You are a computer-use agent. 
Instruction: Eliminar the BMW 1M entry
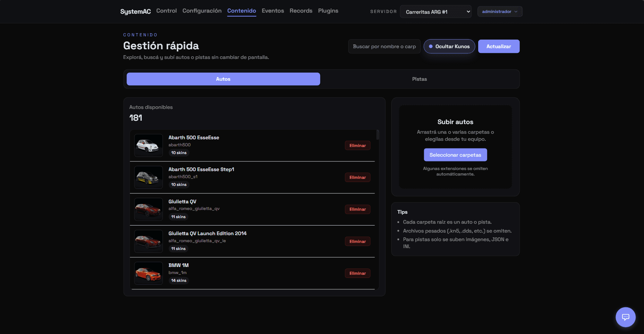tap(358, 273)
